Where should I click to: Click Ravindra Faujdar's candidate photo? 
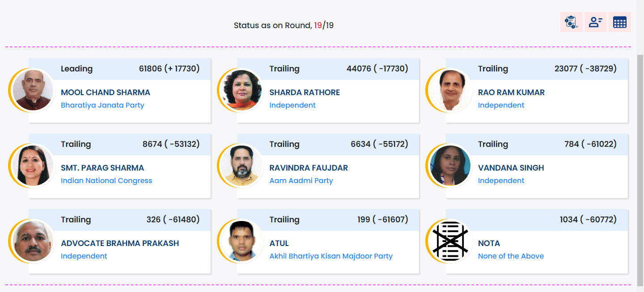click(241, 166)
